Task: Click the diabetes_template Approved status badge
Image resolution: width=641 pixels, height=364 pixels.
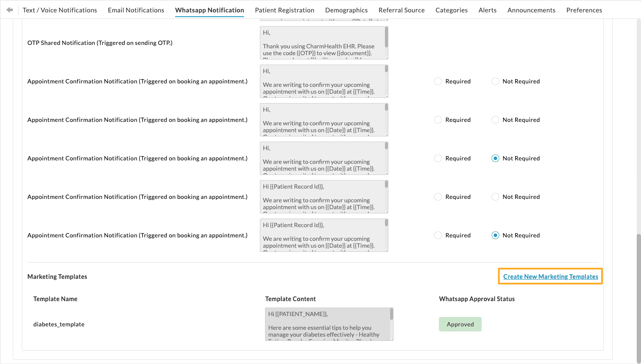Action: point(460,324)
